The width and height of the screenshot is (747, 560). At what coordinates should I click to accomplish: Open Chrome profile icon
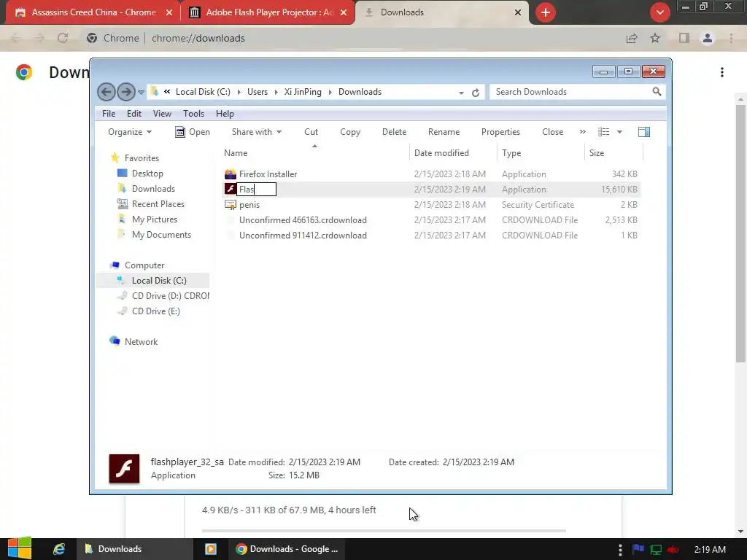[708, 38]
